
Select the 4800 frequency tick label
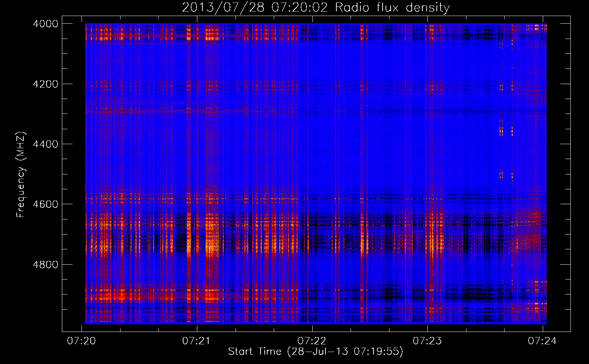click(x=46, y=265)
